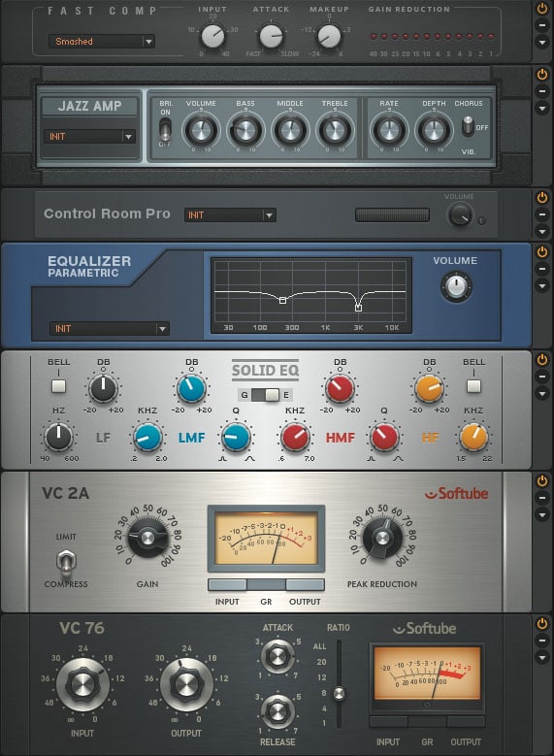Flip the VC 2A LIMIT/COMPRESS switch

point(66,561)
